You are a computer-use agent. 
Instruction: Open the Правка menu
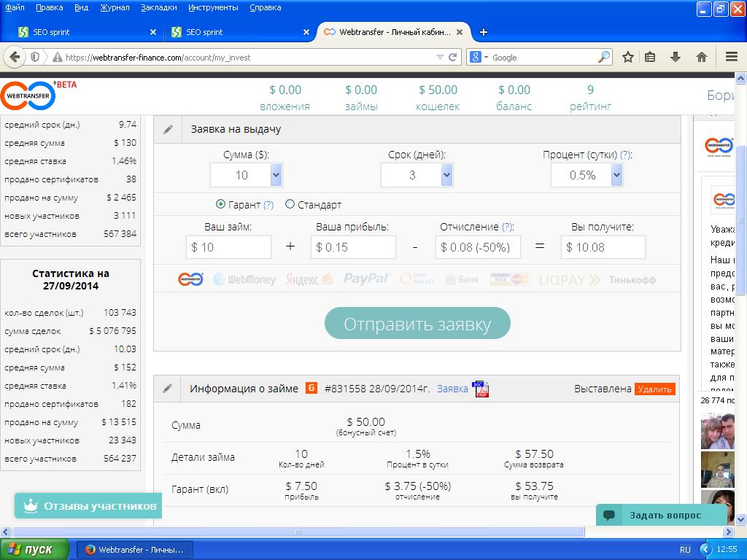tap(50, 7)
